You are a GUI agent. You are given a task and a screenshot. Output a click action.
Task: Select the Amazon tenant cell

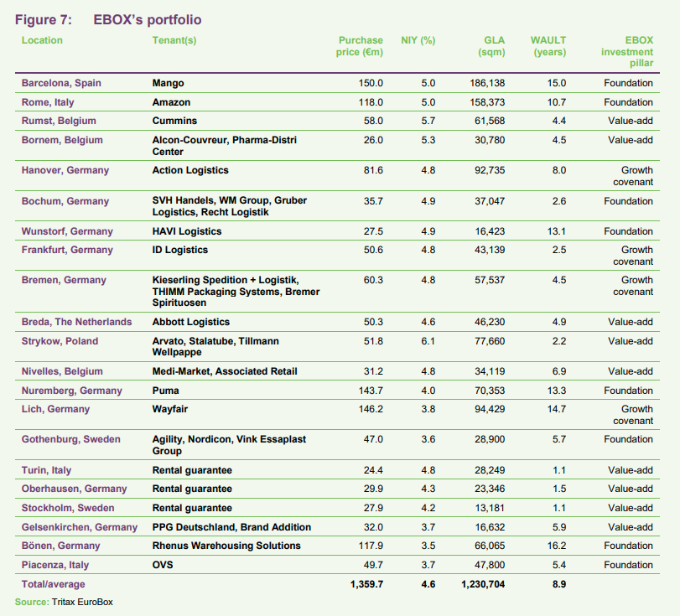[172, 102]
